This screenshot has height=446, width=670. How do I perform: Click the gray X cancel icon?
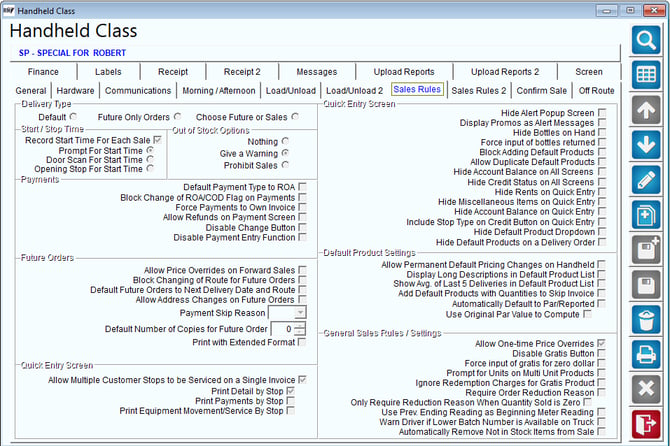pos(646,390)
